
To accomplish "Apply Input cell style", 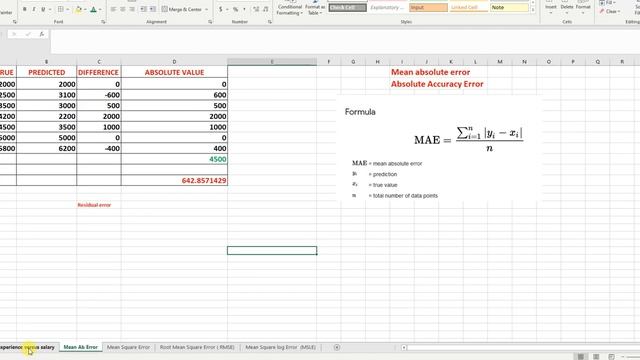I will pyautogui.click(x=428, y=7).
